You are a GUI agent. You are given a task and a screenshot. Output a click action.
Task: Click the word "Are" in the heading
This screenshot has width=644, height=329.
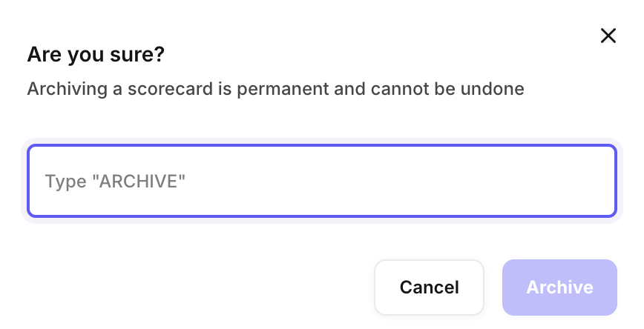43,54
